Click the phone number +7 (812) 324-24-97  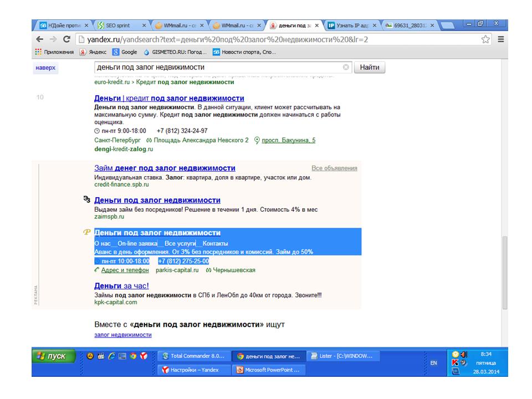[x=182, y=131]
